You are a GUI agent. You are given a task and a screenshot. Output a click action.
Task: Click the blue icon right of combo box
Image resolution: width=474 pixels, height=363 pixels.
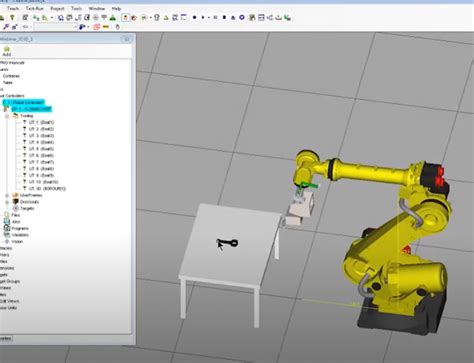[82, 27]
